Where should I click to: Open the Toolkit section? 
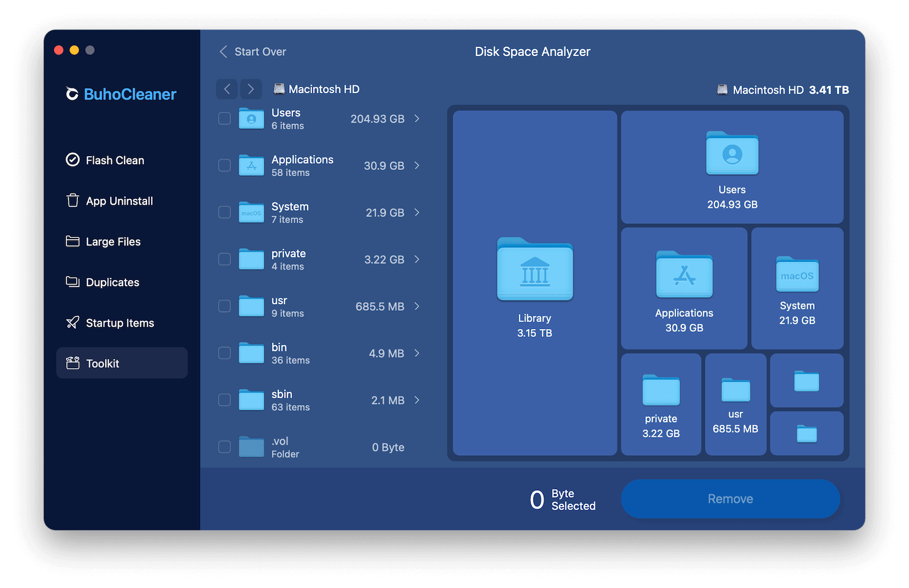point(103,363)
